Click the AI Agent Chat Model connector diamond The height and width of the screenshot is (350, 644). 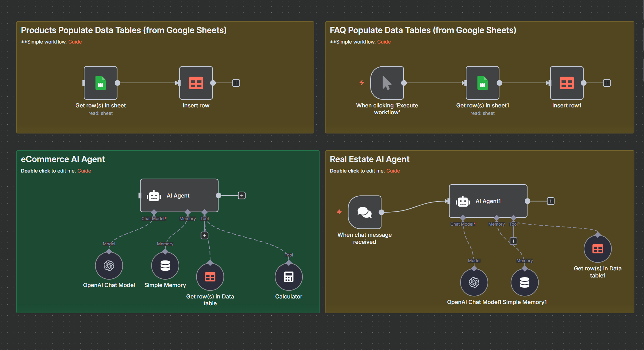(154, 212)
